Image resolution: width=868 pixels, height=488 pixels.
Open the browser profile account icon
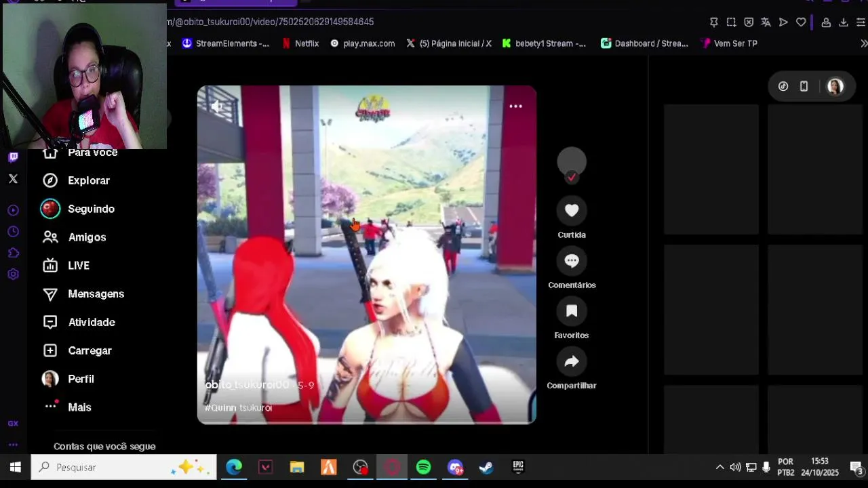826,22
